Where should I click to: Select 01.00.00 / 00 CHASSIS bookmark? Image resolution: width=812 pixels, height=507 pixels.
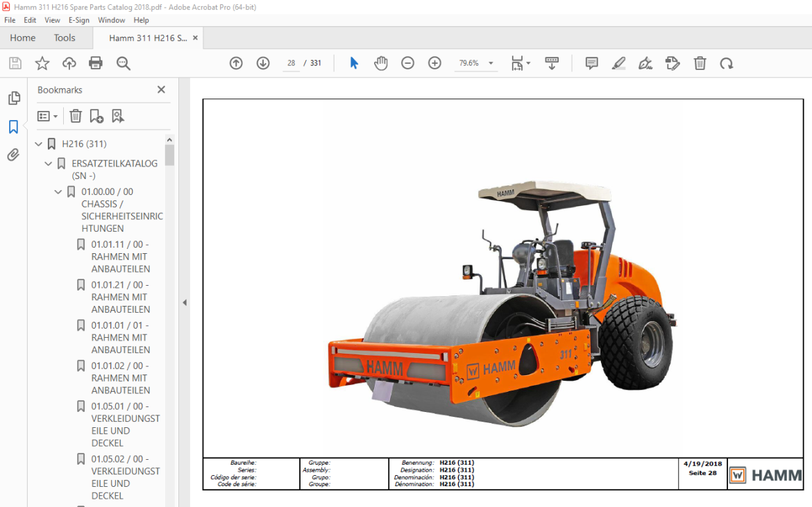[121, 210]
